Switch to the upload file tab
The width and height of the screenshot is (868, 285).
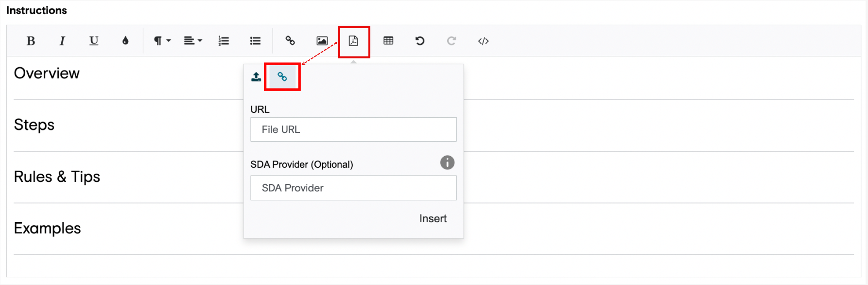[x=256, y=77]
